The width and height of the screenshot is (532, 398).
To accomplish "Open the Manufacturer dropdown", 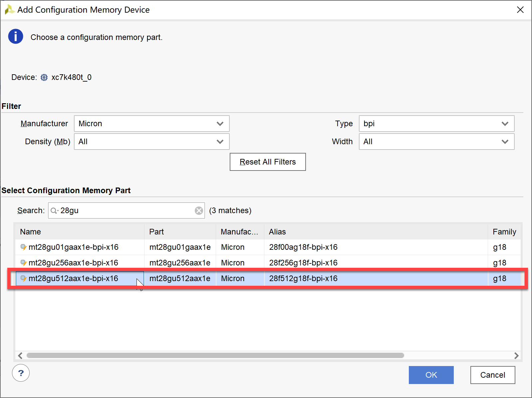I will point(151,124).
